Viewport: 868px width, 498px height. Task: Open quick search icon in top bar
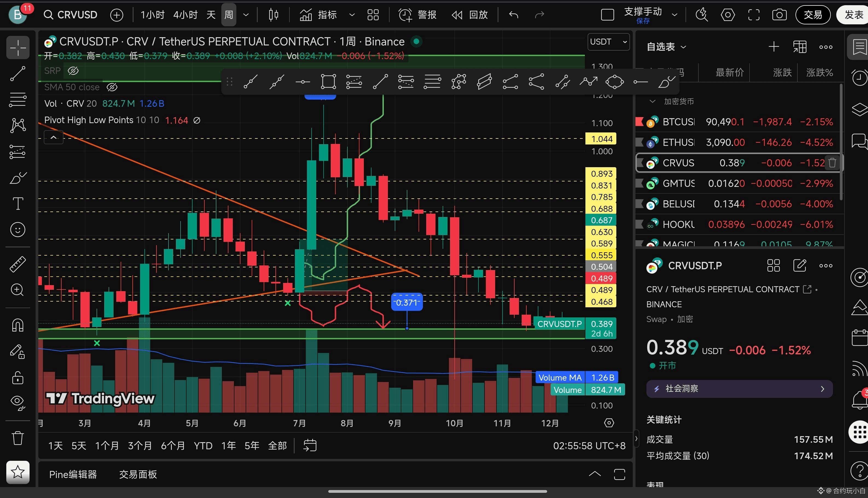702,15
